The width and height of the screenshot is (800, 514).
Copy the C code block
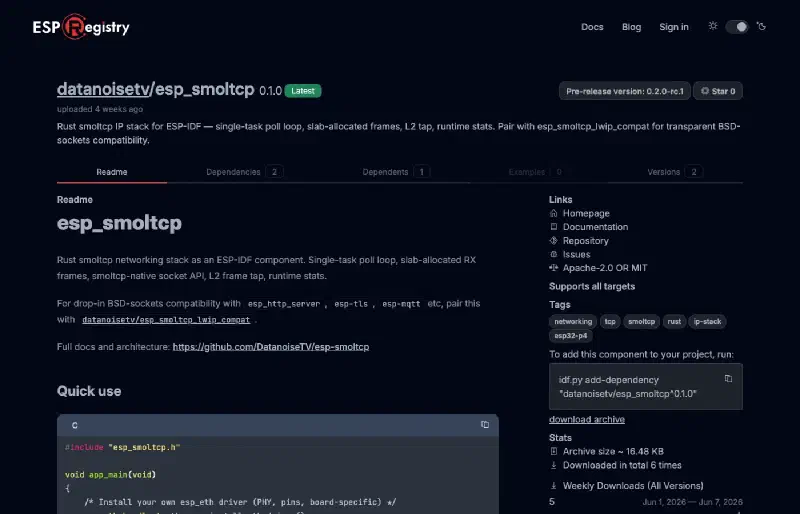point(485,425)
